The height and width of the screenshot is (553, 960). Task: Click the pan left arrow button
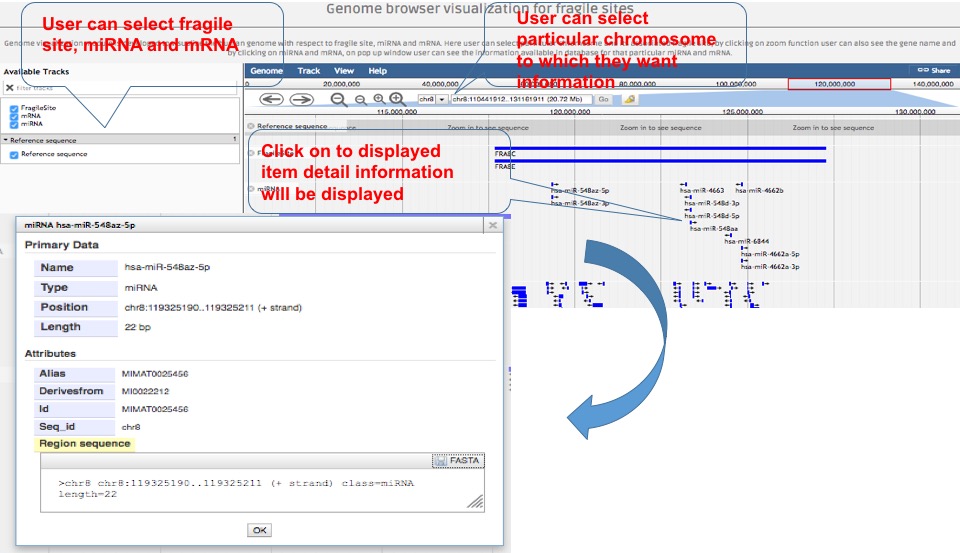point(271,99)
